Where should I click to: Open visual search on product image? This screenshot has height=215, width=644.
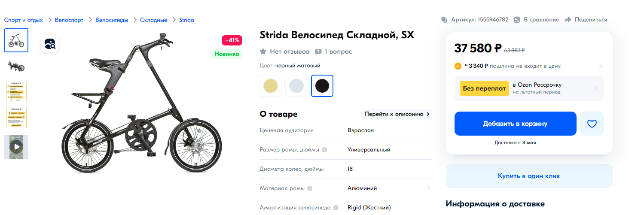(50, 44)
